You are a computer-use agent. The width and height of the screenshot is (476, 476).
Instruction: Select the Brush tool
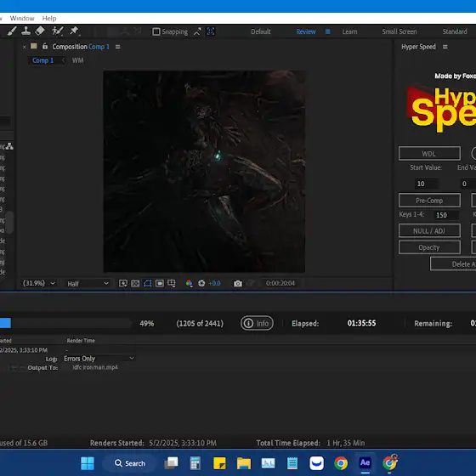pos(12,31)
